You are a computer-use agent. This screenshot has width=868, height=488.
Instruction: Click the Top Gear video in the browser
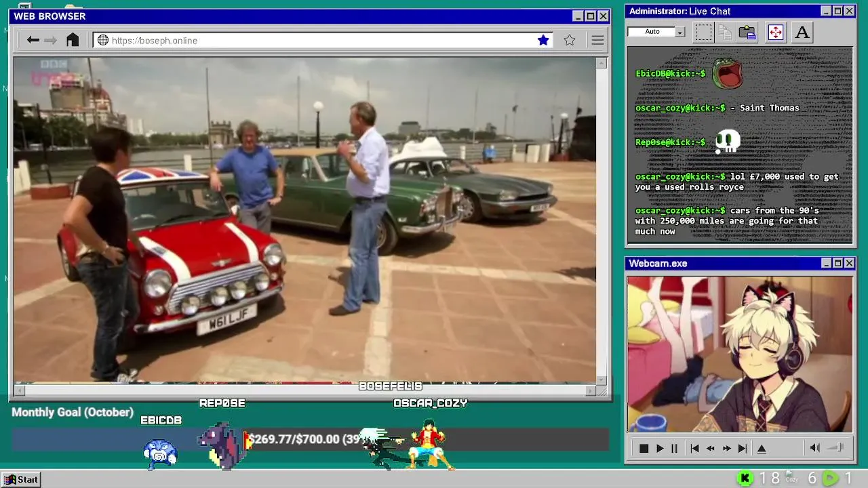pos(304,220)
